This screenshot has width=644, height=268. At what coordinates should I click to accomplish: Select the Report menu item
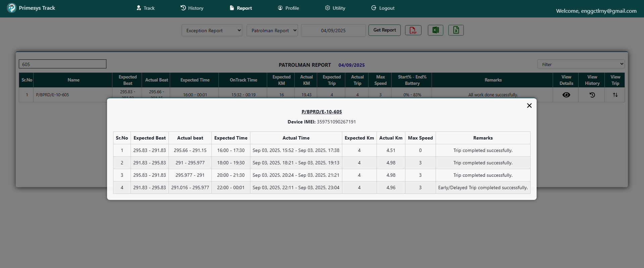(x=241, y=8)
